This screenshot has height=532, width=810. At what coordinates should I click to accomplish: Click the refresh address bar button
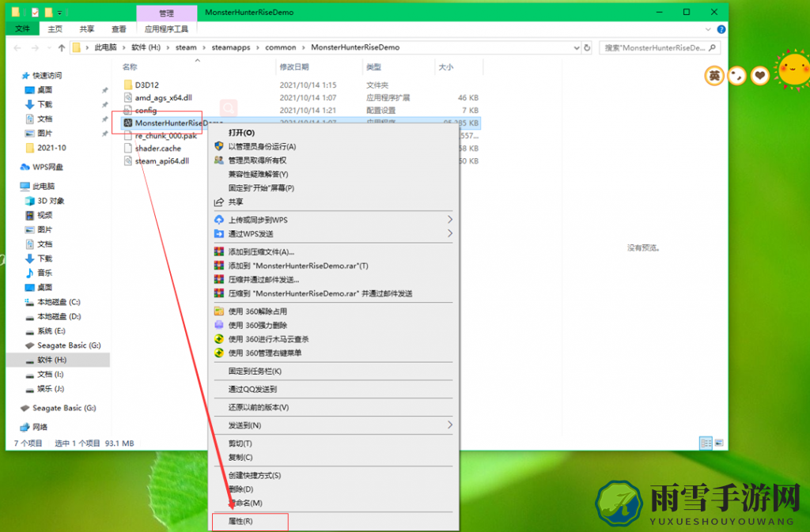587,47
